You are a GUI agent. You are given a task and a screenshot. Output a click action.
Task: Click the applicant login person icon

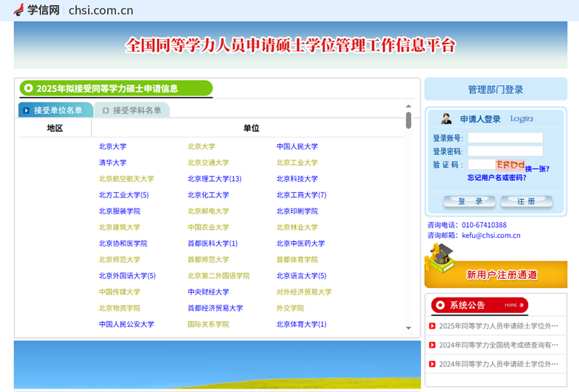tap(446, 119)
